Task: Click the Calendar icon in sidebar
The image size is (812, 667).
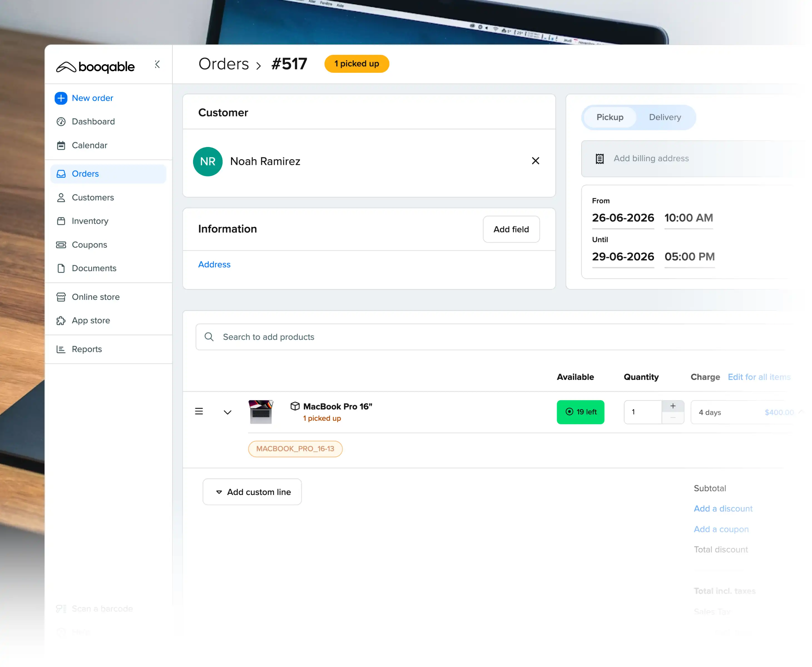Action: point(61,145)
